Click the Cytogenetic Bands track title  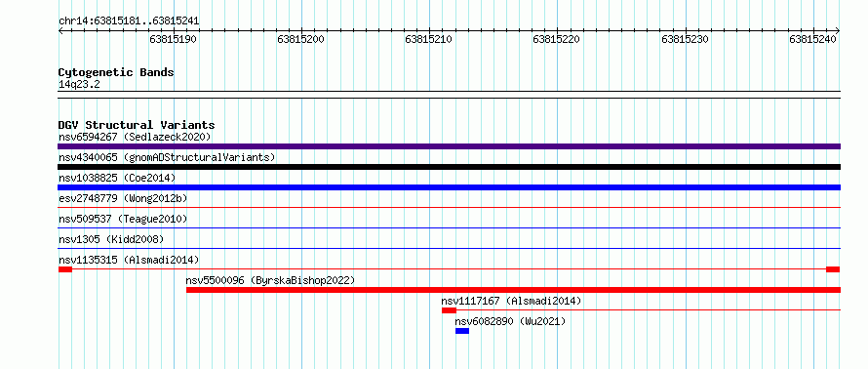pos(116,72)
